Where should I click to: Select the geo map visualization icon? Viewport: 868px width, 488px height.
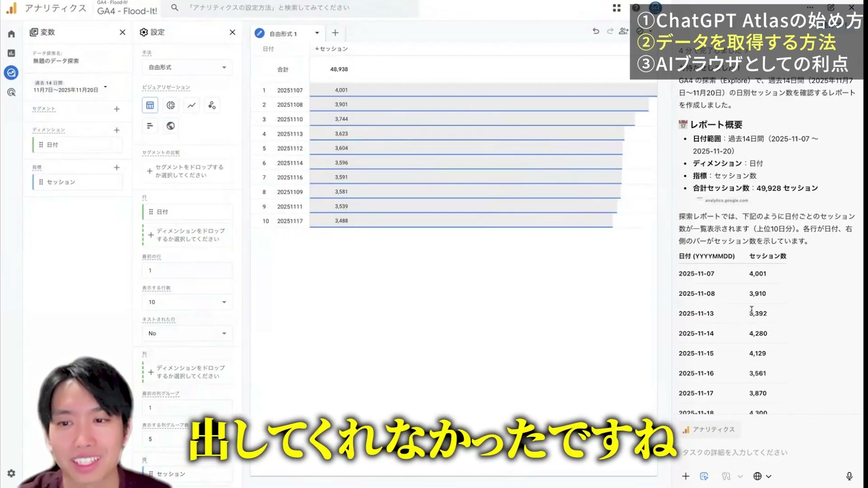coord(170,126)
